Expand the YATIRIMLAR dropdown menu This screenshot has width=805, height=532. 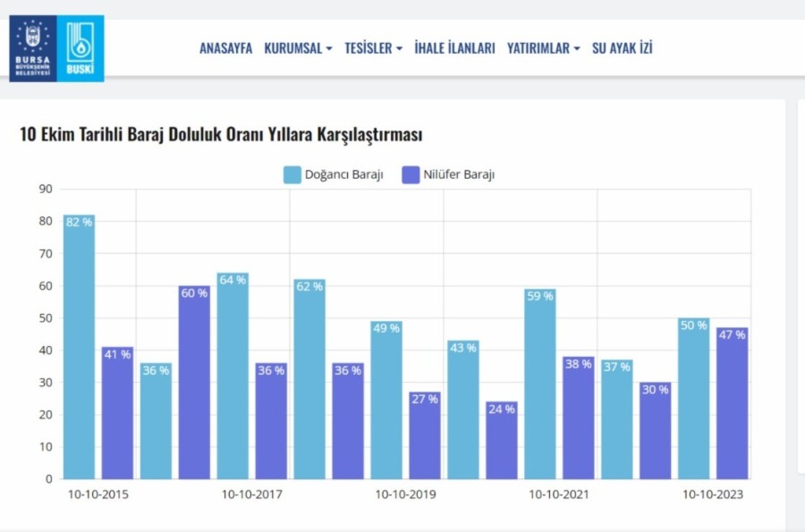click(543, 48)
